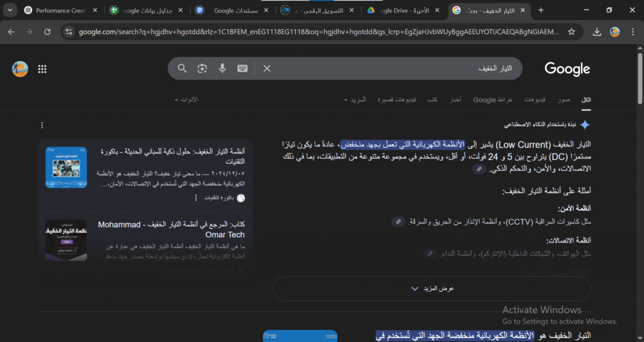Screen dimensions: 644x342
Task: Click the أنظمة الأمن subheading
Action: 574,209
